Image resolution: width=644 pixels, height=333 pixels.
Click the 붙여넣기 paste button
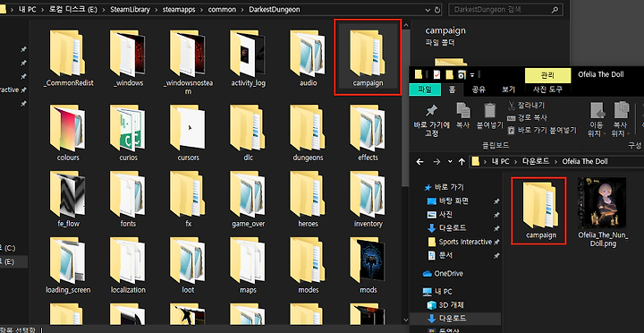489,116
